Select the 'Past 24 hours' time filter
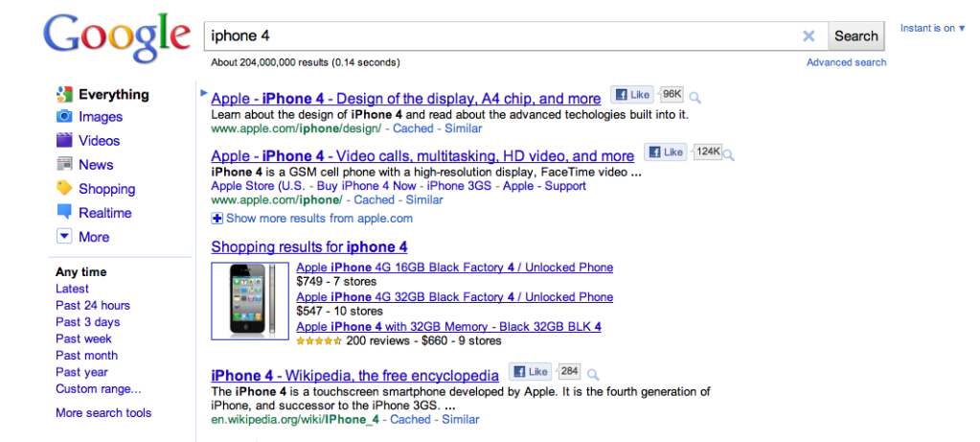This screenshot has height=442, width=980. (93, 305)
